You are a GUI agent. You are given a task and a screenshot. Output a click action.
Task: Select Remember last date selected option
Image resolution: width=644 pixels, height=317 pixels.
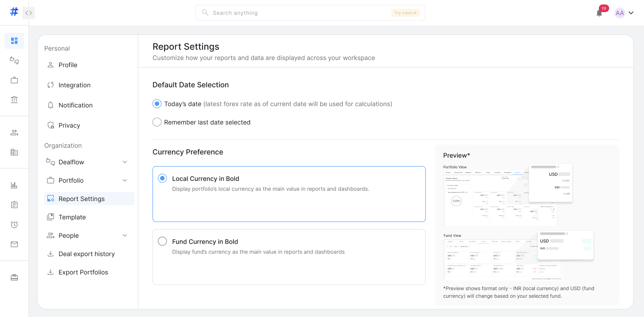157,122
